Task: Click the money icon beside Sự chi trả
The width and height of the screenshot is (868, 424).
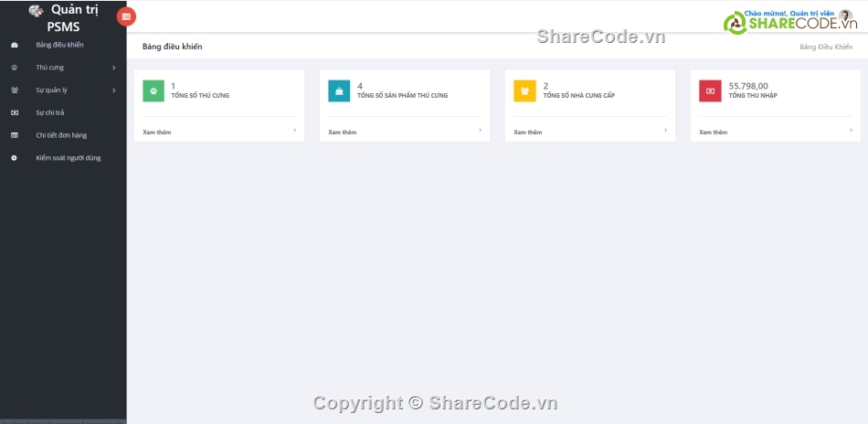Action: [x=14, y=112]
